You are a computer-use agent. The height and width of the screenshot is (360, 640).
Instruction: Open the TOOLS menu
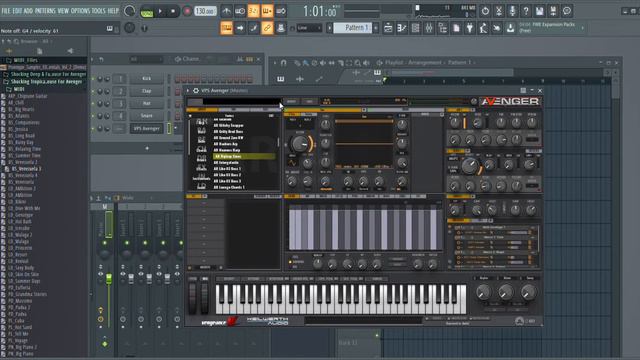pyautogui.click(x=98, y=11)
